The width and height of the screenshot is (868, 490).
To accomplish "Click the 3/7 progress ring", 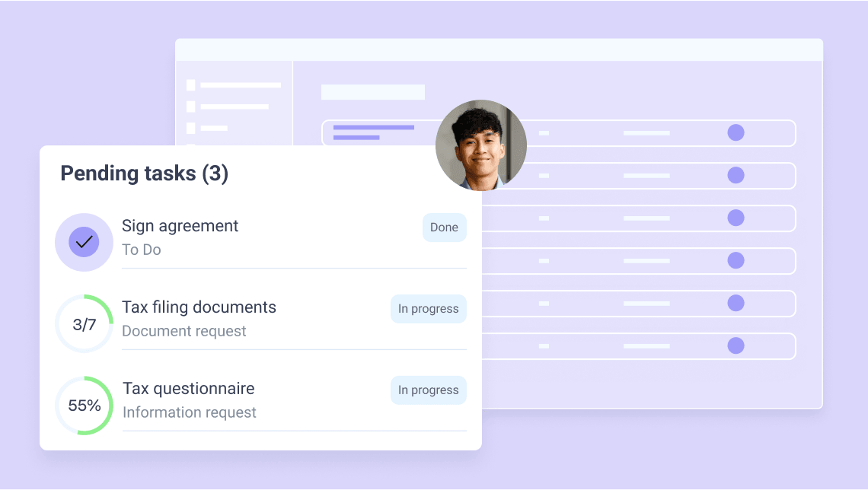I will point(85,324).
